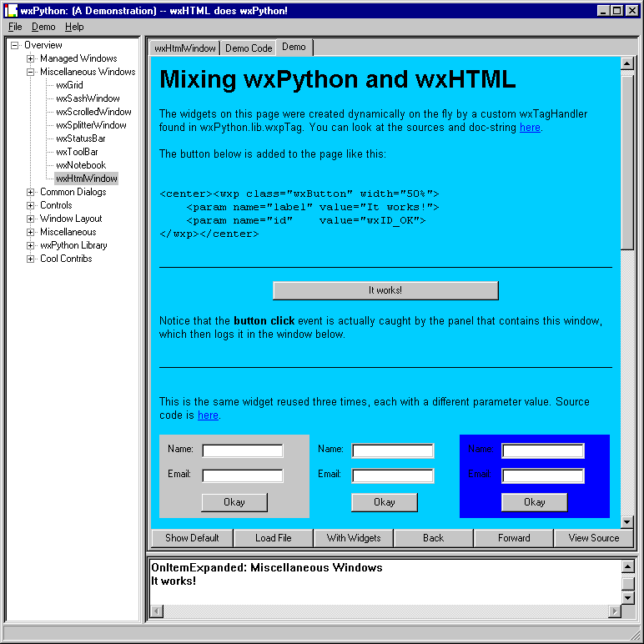Click Okay in the gray panel
Image resolution: width=644 pixels, height=644 pixels.
click(234, 503)
